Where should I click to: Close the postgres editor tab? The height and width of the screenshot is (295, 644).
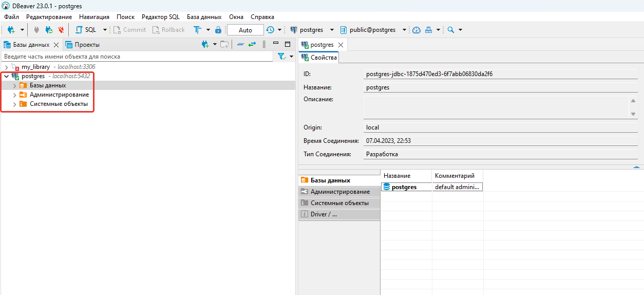(340, 45)
